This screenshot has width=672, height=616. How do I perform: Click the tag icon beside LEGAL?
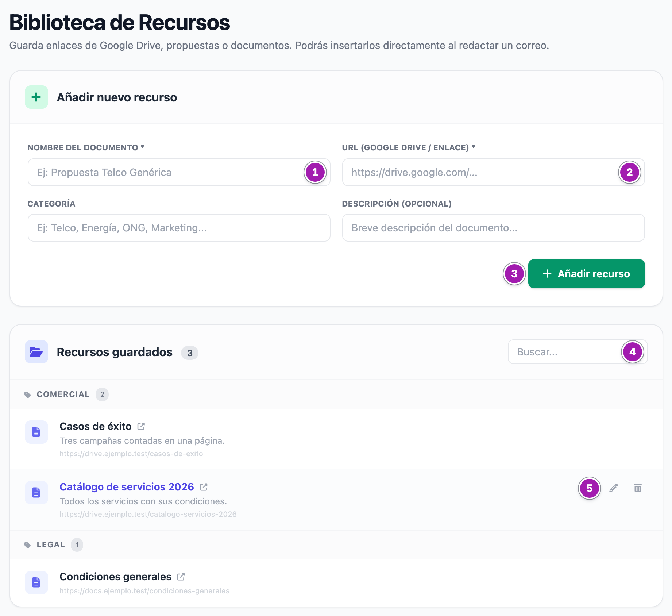point(28,545)
